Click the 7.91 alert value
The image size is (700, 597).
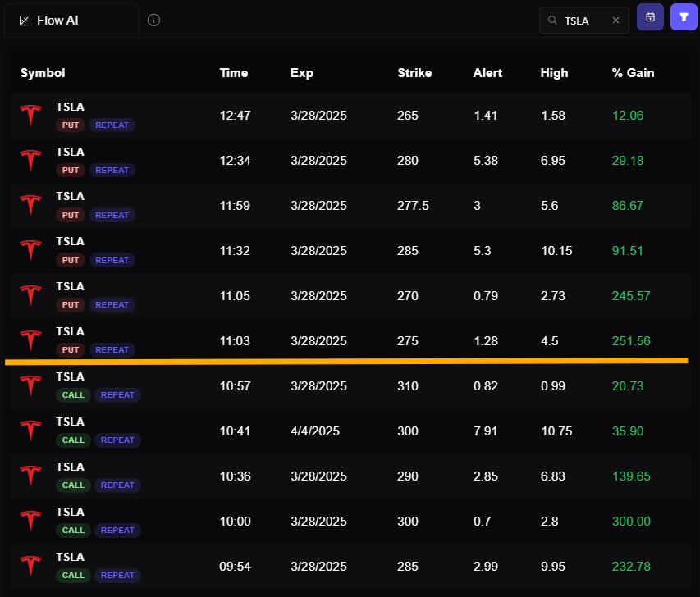point(485,431)
